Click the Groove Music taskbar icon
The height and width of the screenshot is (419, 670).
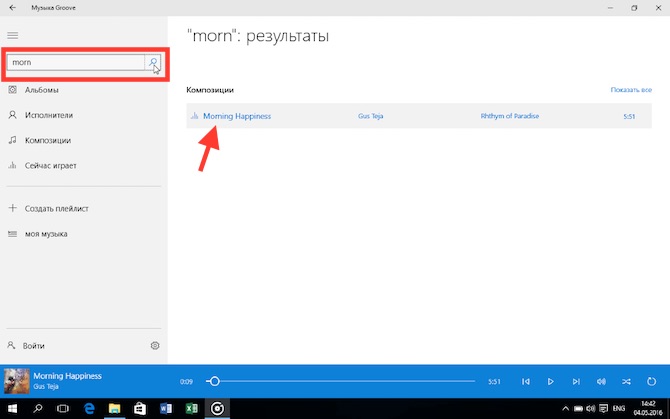(217, 409)
